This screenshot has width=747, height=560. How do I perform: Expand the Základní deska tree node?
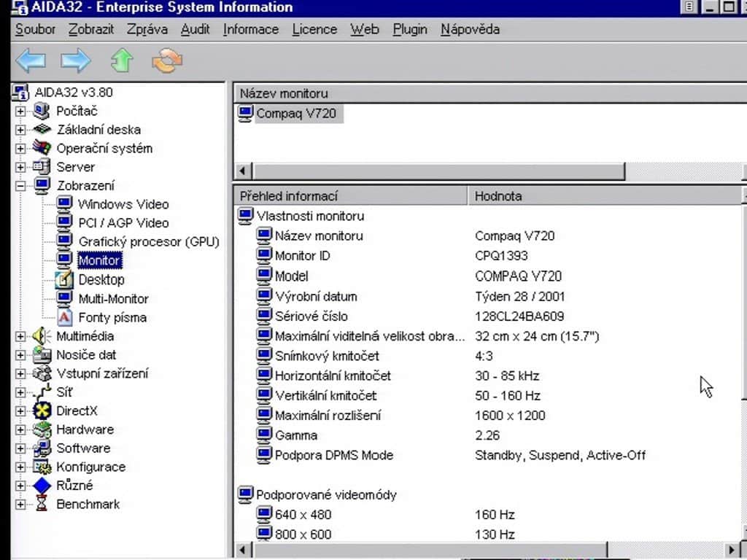pos(20,130)
